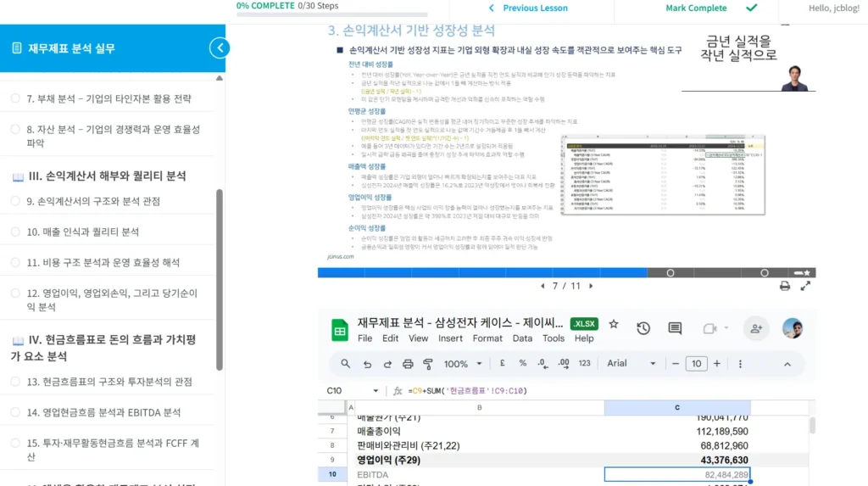
Task: Open the zoom 100% dropdown
Action: coord(463,364)
